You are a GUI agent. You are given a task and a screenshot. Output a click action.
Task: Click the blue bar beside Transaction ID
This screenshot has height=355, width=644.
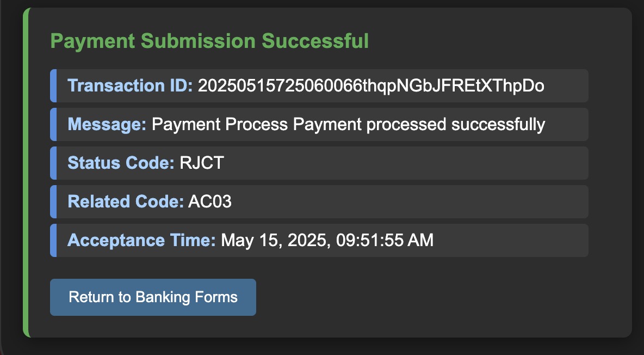53,85
